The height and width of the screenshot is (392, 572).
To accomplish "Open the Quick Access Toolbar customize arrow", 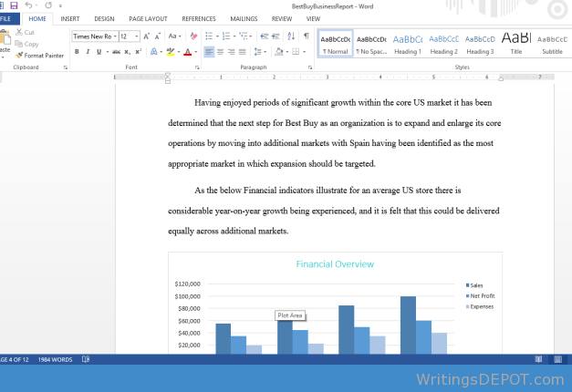I will [60, 5].
